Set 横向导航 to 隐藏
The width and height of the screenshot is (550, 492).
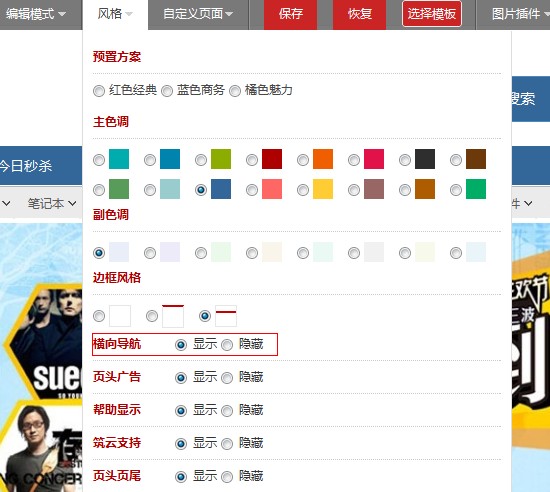(227, 345)
